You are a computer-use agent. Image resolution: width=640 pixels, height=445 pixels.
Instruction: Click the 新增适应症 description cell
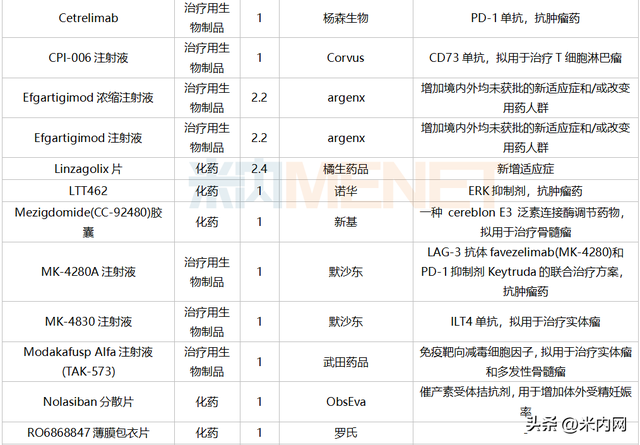click(x=525, y=169)
